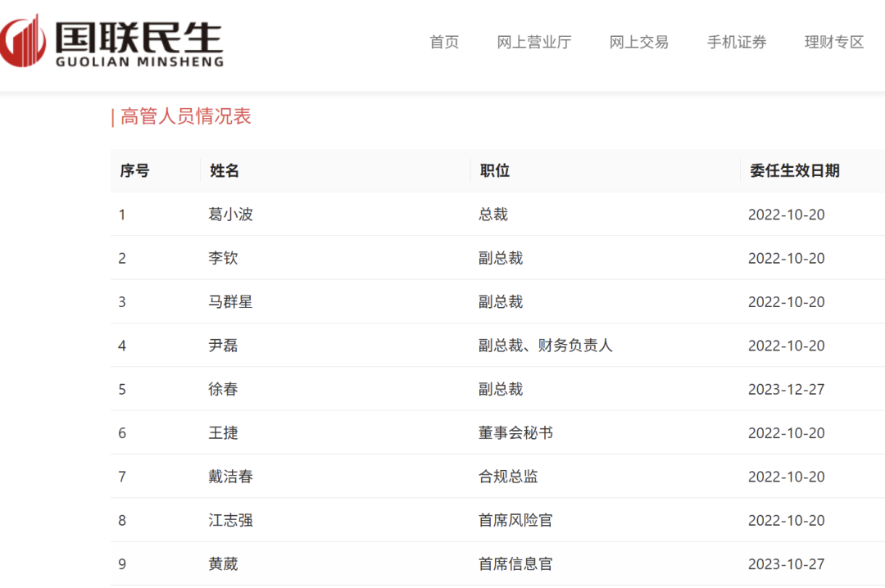Click sequence number 5 in 徐春's row
The width and height of the screenshot is (885, 588).
(x=122, y=390)
